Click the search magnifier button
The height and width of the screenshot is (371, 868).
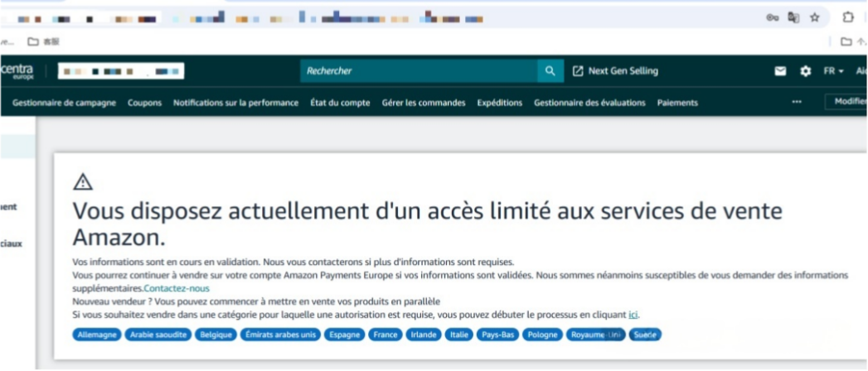click(x=550, y=71)
